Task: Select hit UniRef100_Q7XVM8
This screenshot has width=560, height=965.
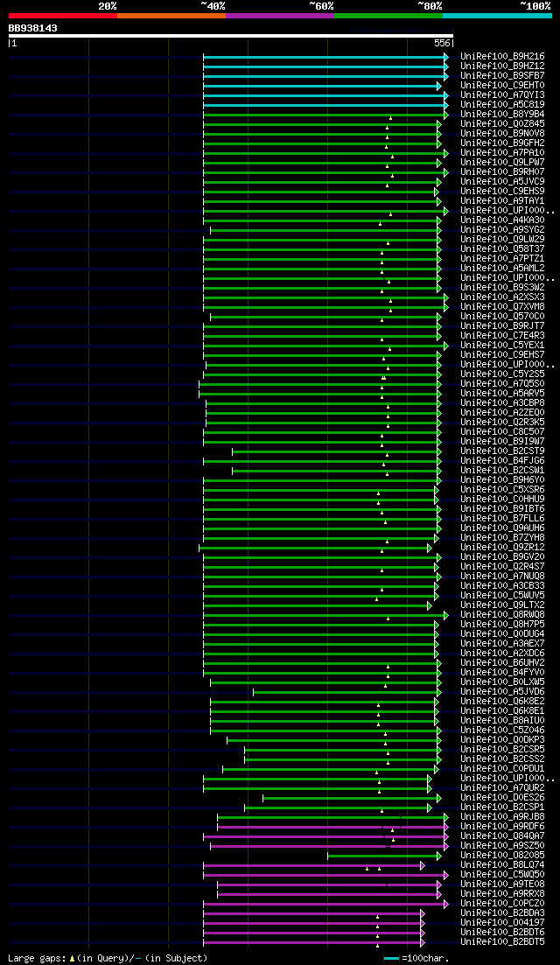Action: pos(502,306)
